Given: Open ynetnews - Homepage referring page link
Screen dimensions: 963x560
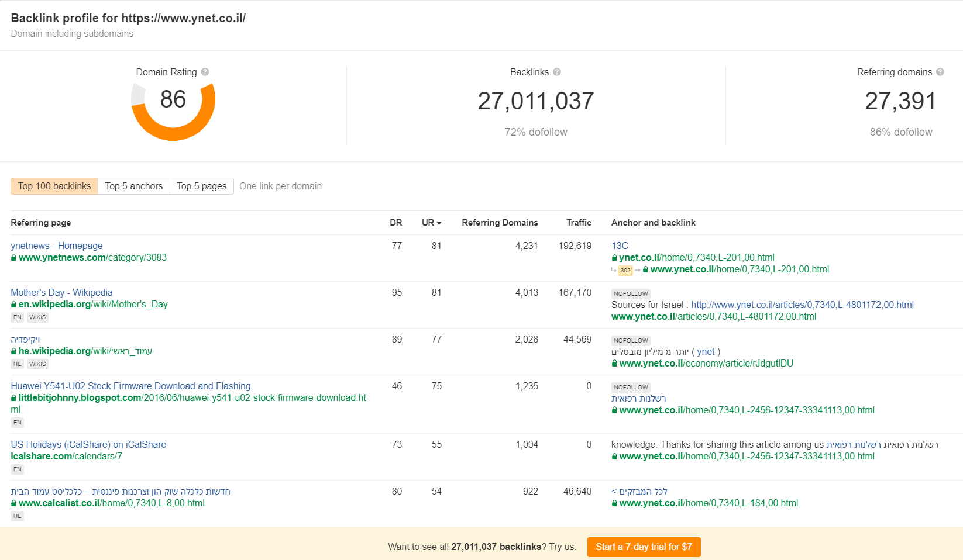Looking at the screenshot, I should 57,246.
